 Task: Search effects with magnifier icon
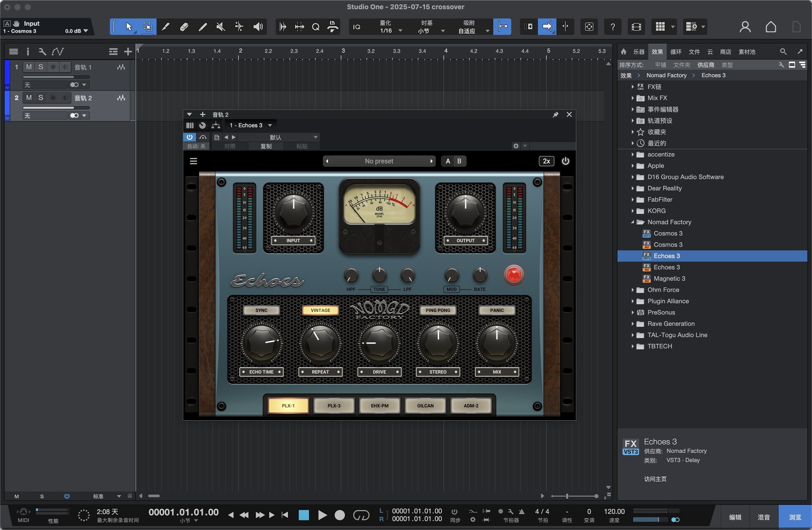coord(783,52)
